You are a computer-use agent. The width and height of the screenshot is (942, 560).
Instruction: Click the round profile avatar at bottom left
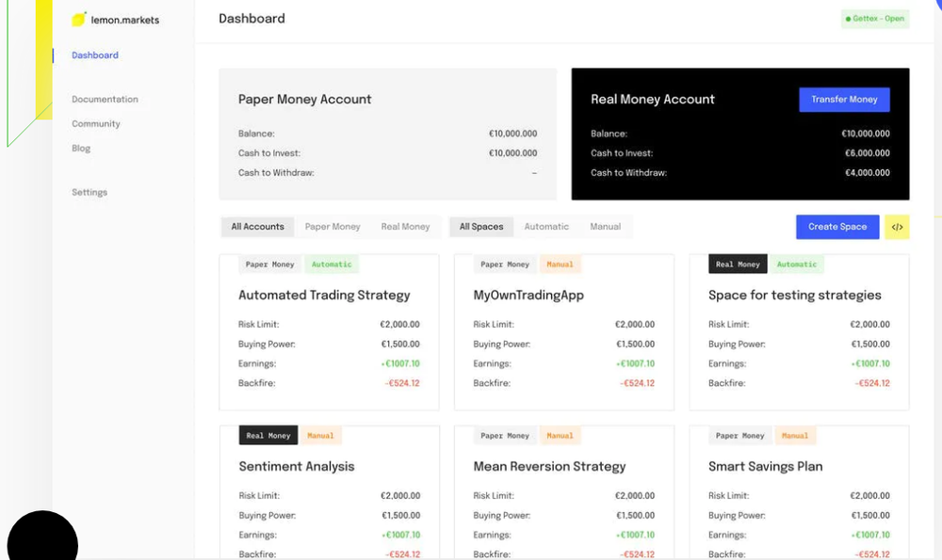[41, 536]
